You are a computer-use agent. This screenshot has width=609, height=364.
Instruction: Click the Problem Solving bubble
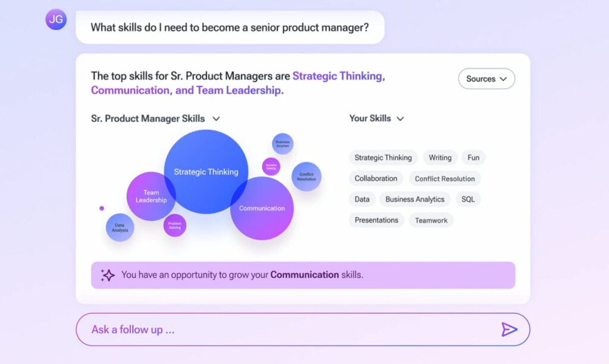[x=175, y=225]
